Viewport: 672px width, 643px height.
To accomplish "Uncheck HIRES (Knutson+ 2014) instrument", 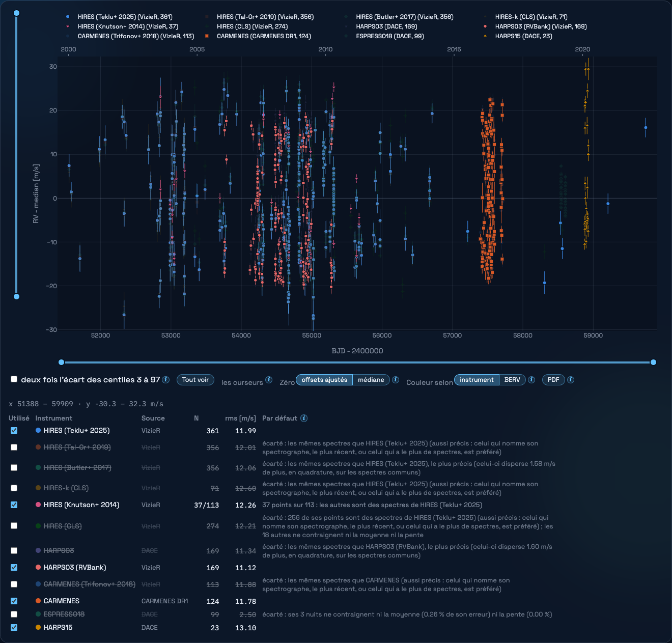I will tap(14, 505).
